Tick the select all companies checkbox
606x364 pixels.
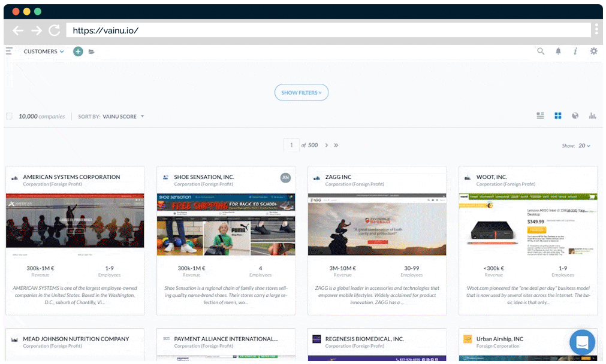[9, 116]
